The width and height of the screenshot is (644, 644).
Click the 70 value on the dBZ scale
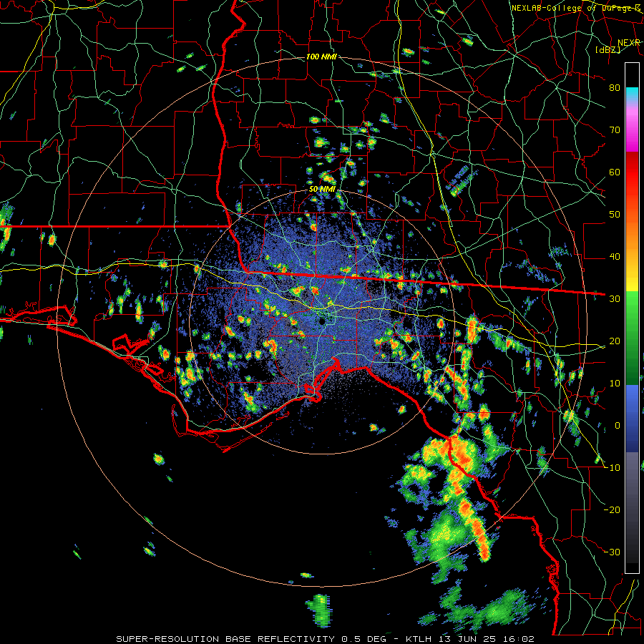coord(615,130)
